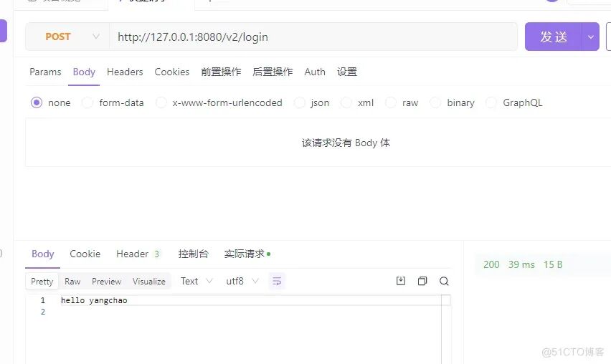Click line number 2 in response

(x=43, y=312)
